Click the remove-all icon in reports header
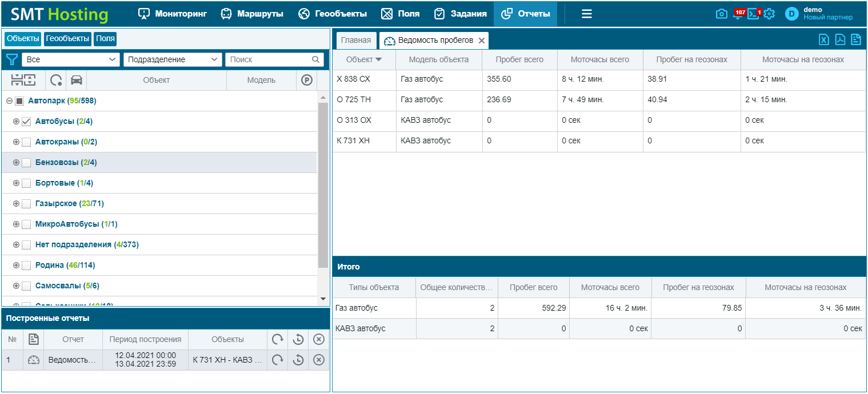 pyautogui.click(x=319, y=339)
